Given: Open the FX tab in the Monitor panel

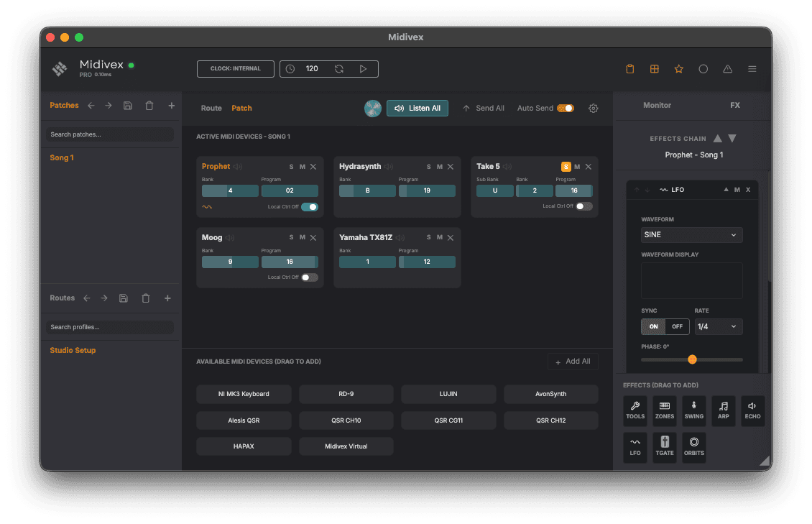Looking at the screenshot, I should click(734, 105).
